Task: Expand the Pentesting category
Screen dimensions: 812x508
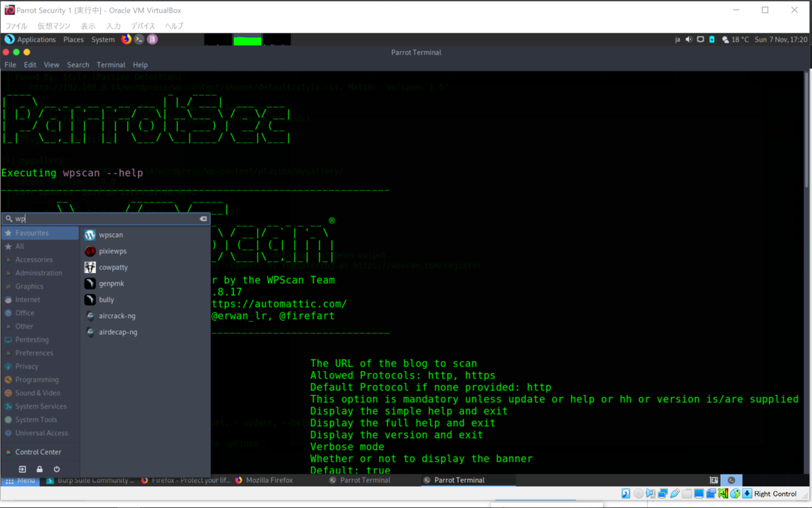Action: click(40, 339)
